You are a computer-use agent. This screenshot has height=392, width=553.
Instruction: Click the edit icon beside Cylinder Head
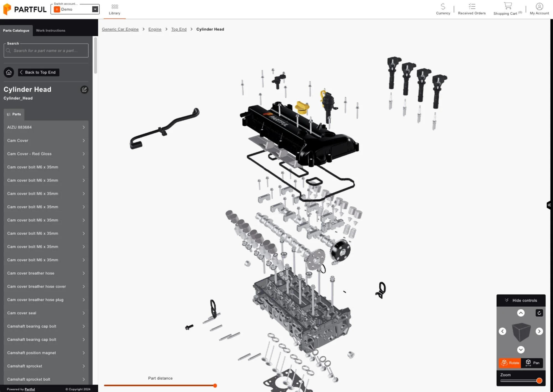pyautogui.click(x=84, y=90)
